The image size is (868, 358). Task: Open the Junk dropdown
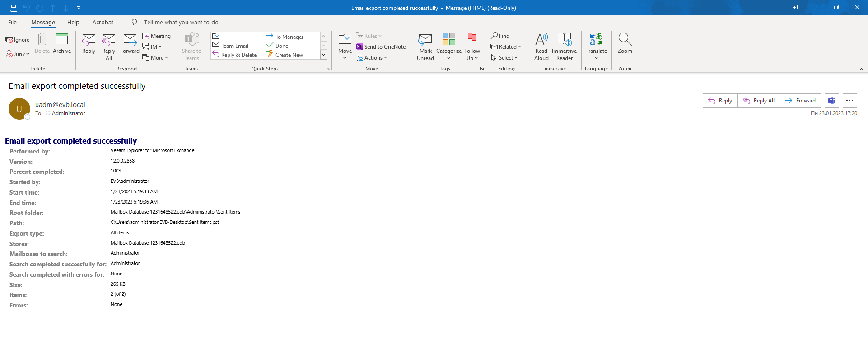pyautogui.click(x=18, y=54)
